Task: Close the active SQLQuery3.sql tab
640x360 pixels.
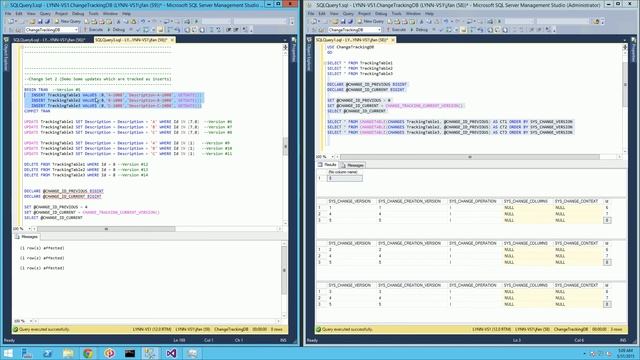Action: click(x=172, y=40)
